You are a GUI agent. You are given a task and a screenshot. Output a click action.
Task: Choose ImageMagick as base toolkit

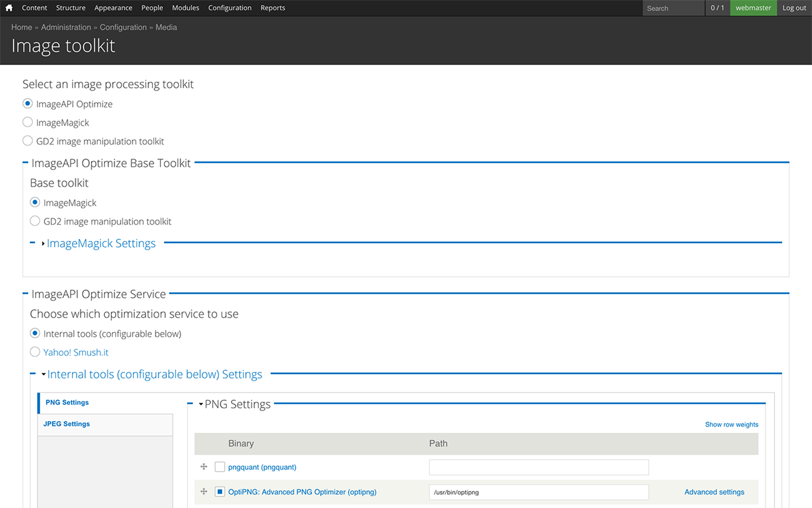click(35, 202)
